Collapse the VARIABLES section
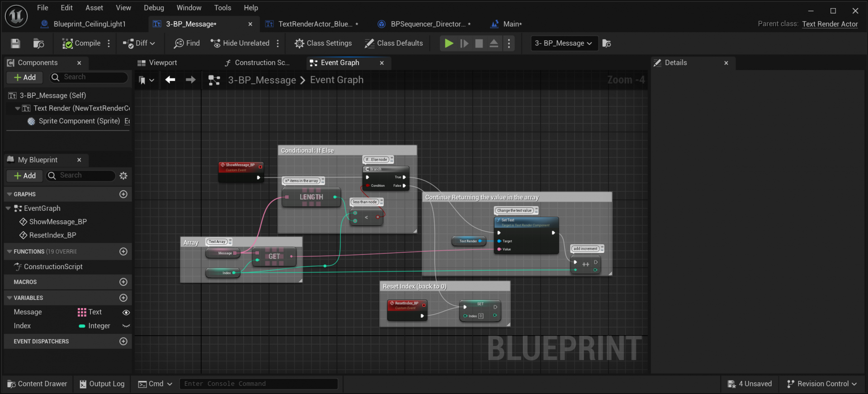This screenshot has width=868, height=394. [x=9, y=298]
